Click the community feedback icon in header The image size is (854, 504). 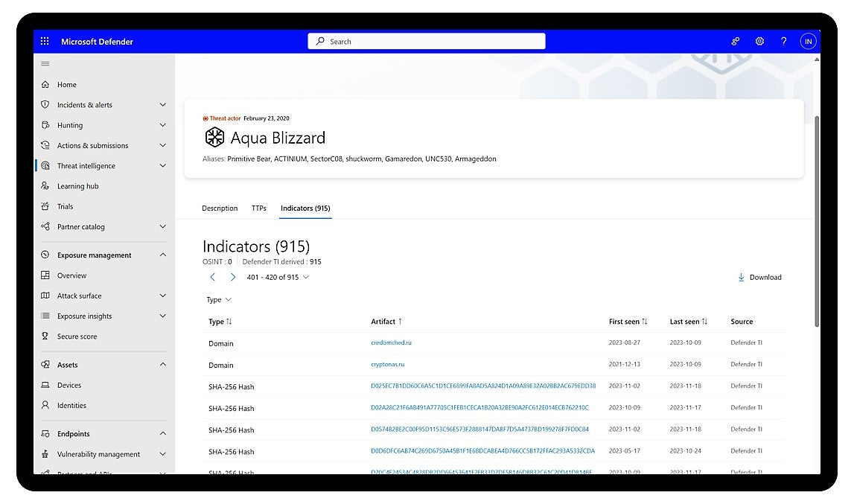coord(736,42)
